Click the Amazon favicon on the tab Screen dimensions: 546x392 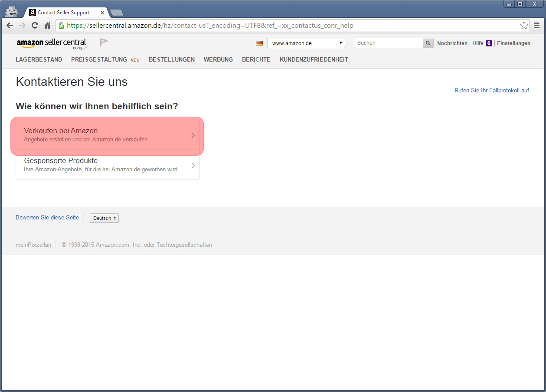tap(33, 13)
